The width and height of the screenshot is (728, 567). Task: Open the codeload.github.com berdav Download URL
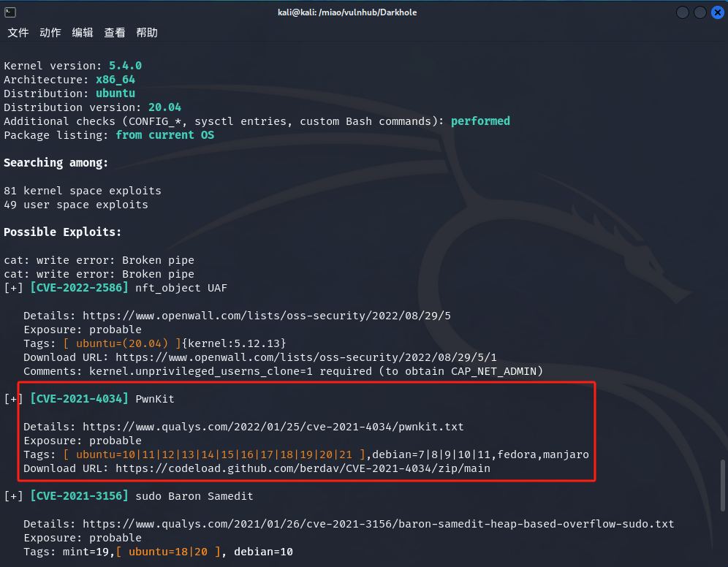(303, 468)
